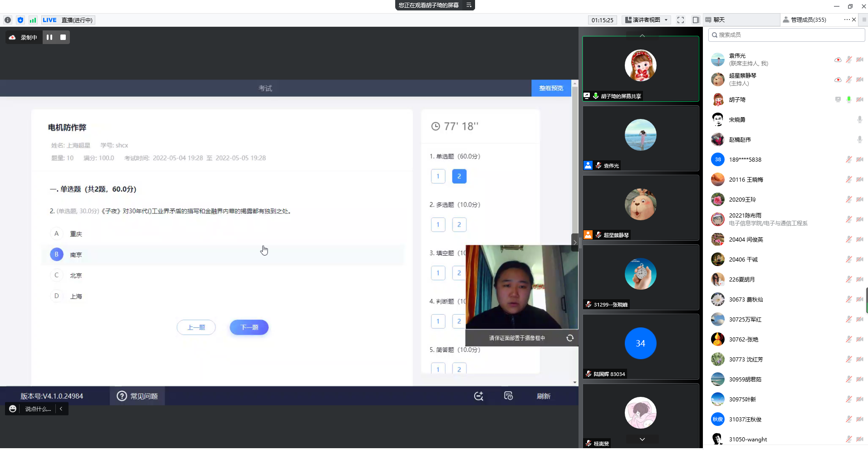Enter fullscreen mode icon
Screen dimensions: 868x450
[680, 20]
